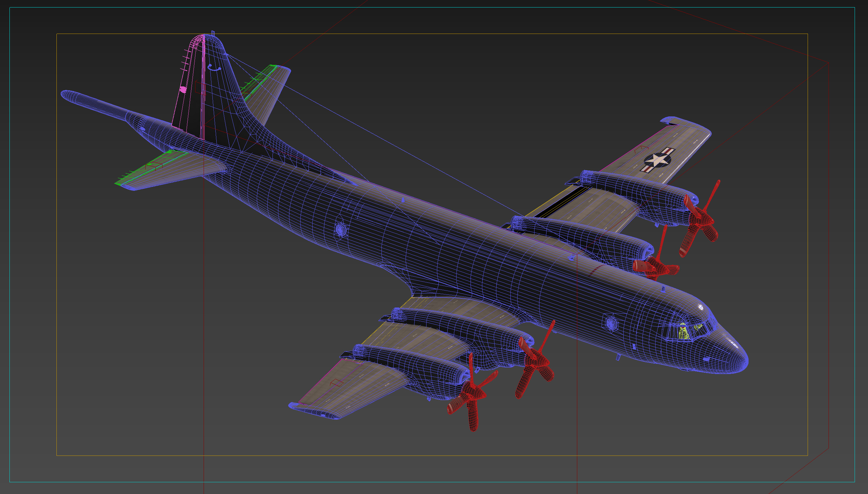Select the round fuselage window below the cockpit
Image resolution: width=868 pixels, height=494 pixels.
click(612, 323)
